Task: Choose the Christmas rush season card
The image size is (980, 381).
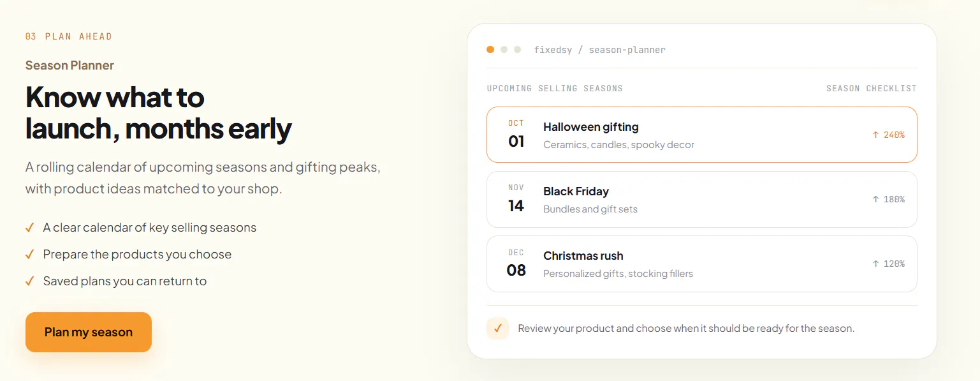Action: pyautogui.click(x=701, y=264)
